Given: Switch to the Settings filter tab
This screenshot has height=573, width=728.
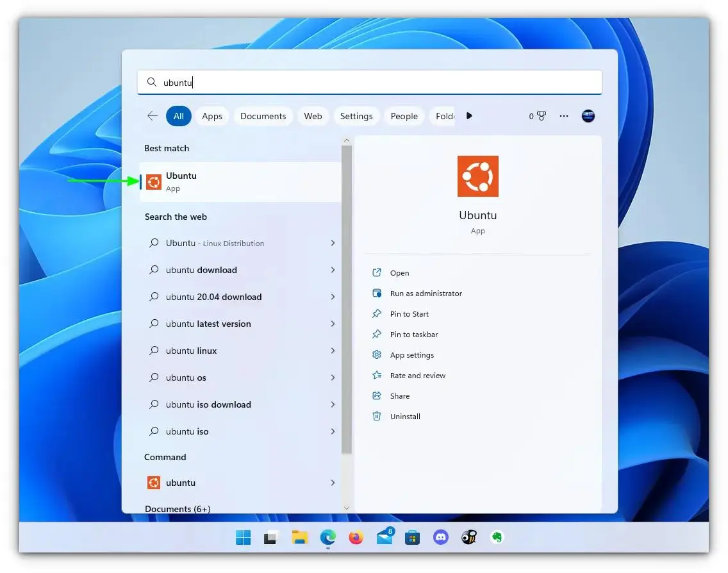Looking at the screenshot, I should (x=356, y=116).
